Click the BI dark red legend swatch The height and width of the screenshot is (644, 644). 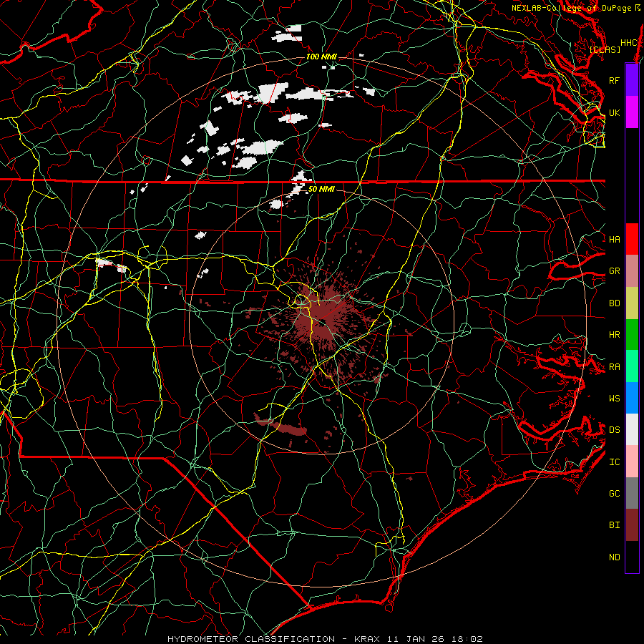pyautogui.click(x=632, y=525)
